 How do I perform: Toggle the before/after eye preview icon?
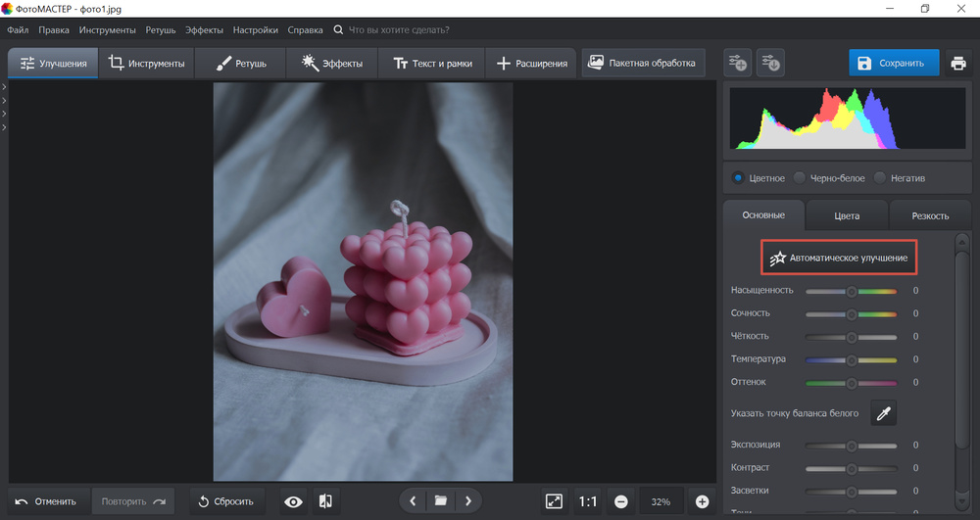coord(293,501)
